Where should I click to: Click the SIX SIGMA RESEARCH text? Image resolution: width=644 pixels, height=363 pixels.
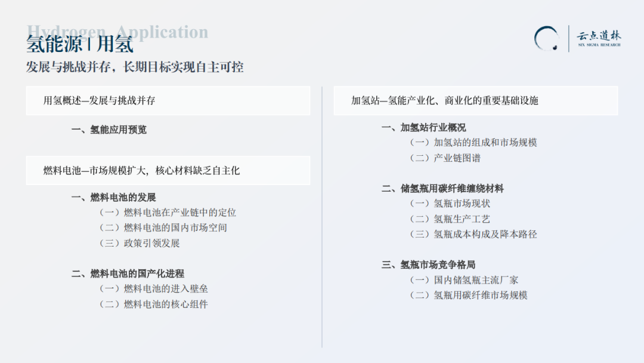point(599,45)
